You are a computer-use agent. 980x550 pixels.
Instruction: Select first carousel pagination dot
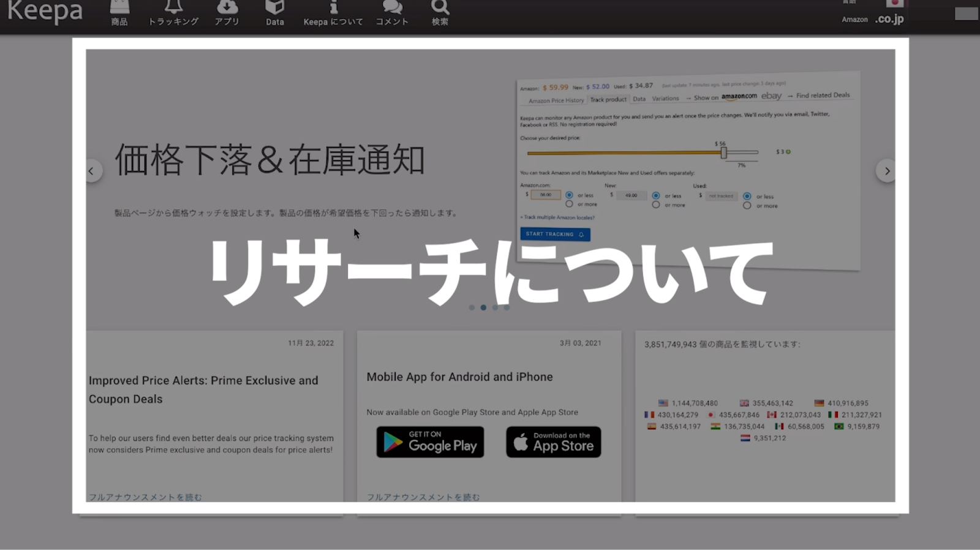[472, 307]
